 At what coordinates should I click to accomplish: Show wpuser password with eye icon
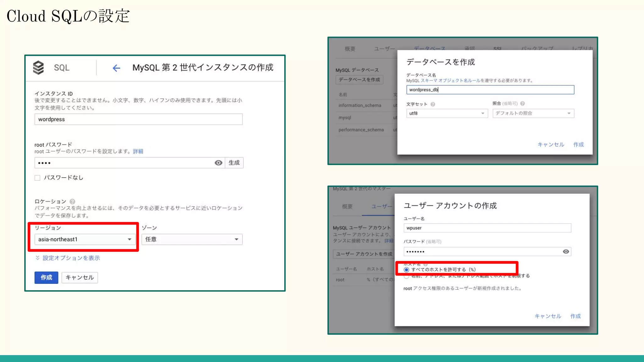click(566, 251)
